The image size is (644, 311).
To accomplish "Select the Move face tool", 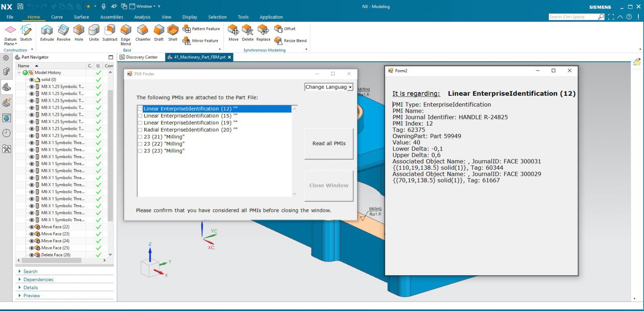I will (233, 32).
